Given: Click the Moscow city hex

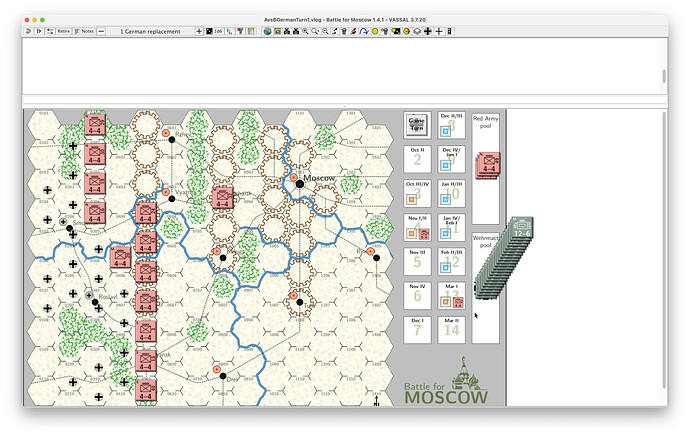Looking at the screenshot, I should pyautogui.click(x=298, y=182).
